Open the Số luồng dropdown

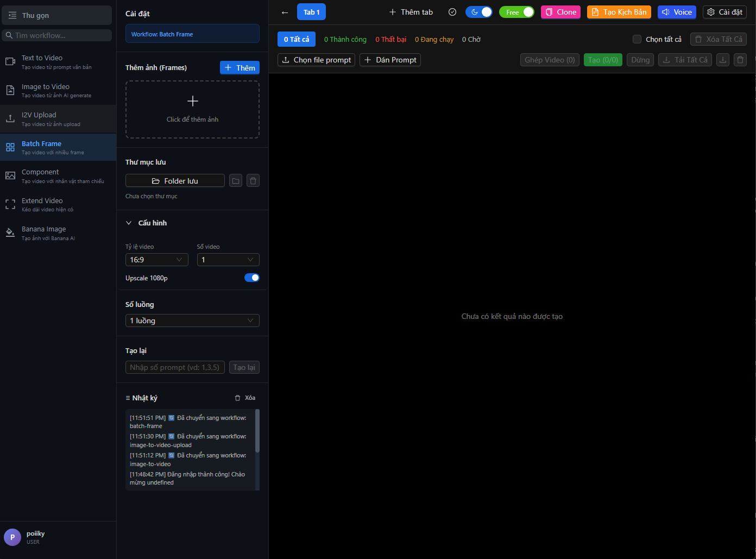[192, 321]
